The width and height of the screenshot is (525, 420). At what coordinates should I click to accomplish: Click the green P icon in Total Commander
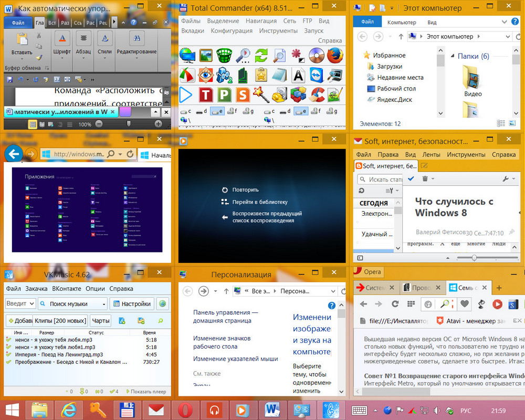pyautogui.click(x=224, y=95)
